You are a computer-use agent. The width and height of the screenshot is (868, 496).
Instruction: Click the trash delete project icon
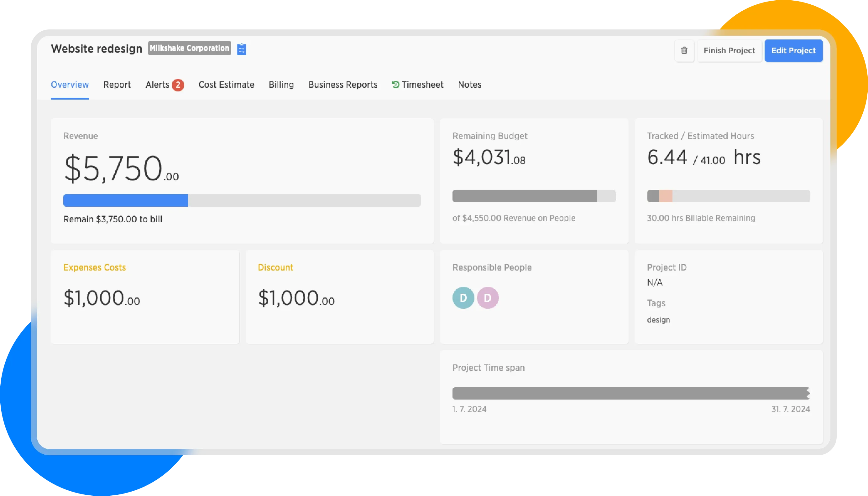click(x=684, y=50)
